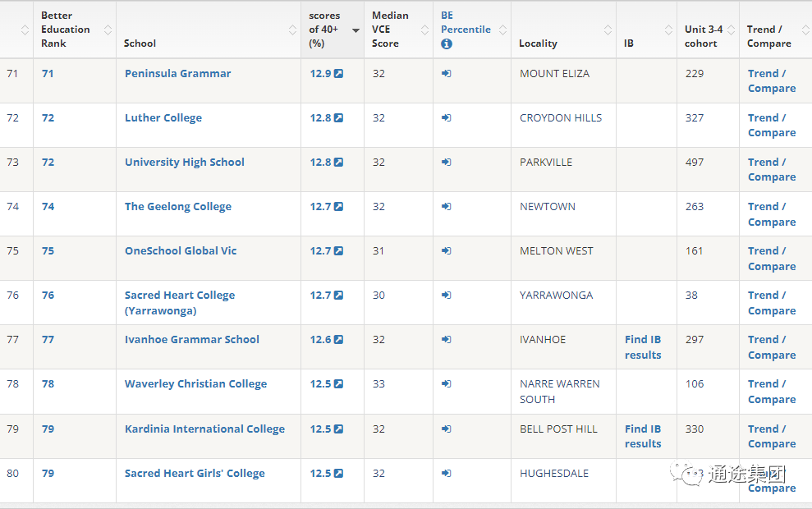Open Trend / Compare for Kardinia International College

[x=772, y=437]
